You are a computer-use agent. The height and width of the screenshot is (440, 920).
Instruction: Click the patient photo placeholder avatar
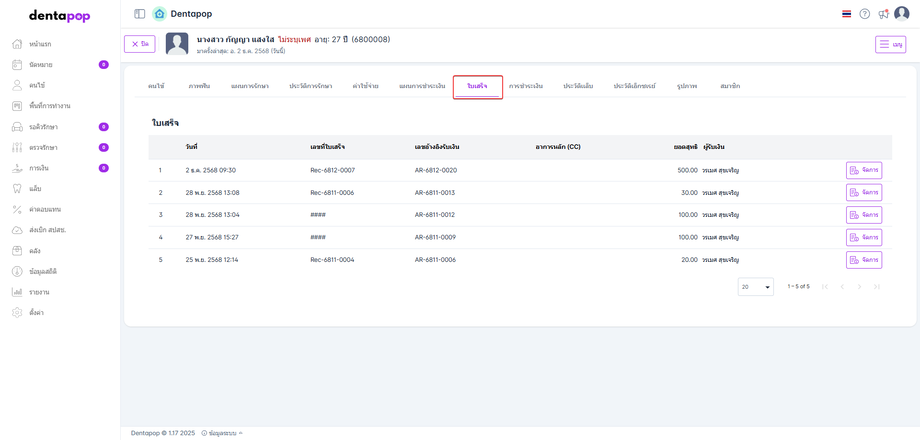pyautogui.click(x=177, y=44)
